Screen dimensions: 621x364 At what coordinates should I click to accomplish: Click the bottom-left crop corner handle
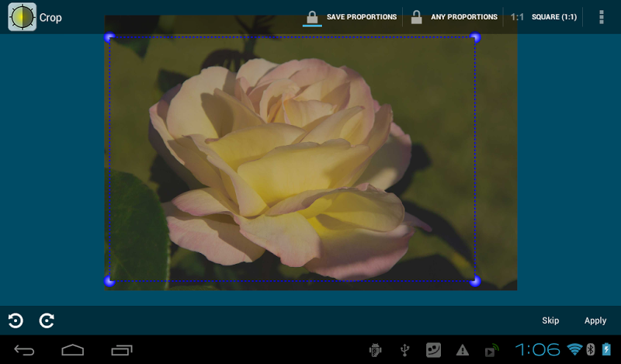[109, 281]
